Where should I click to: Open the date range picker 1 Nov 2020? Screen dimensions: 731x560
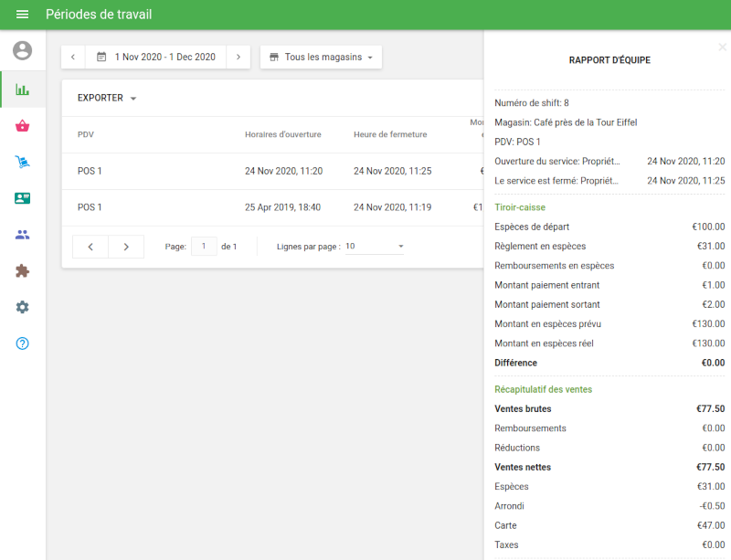155,57
